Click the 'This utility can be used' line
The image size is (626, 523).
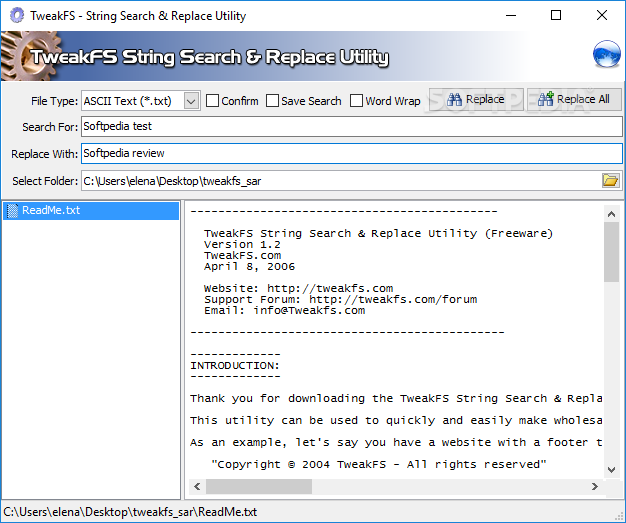pos(396,420)
